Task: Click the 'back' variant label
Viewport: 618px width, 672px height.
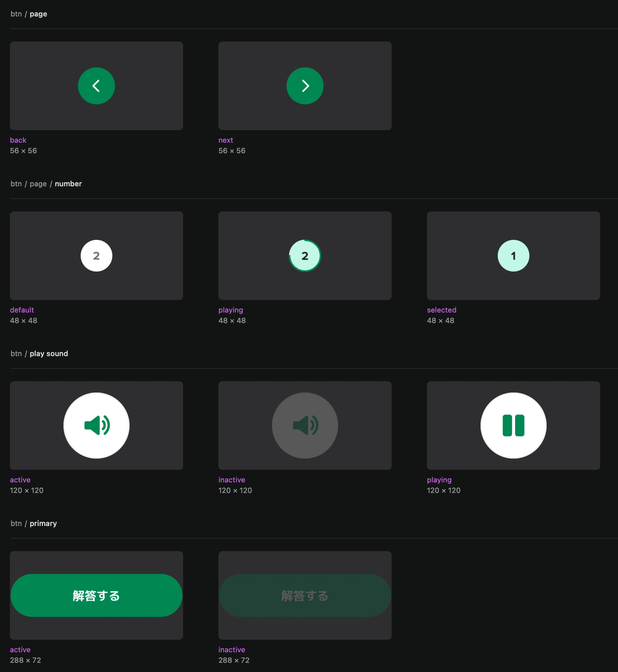Action: pos(18,140)
